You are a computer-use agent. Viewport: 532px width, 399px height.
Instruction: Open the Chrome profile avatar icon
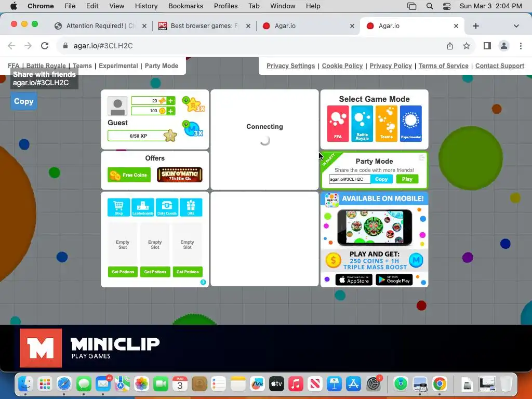(x=504, y=46)
